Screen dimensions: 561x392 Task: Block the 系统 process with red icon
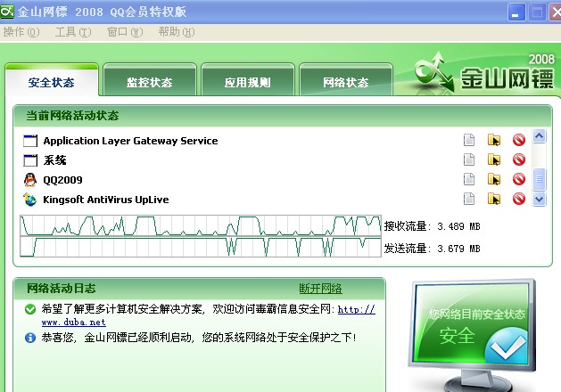(x=519, y=159)
